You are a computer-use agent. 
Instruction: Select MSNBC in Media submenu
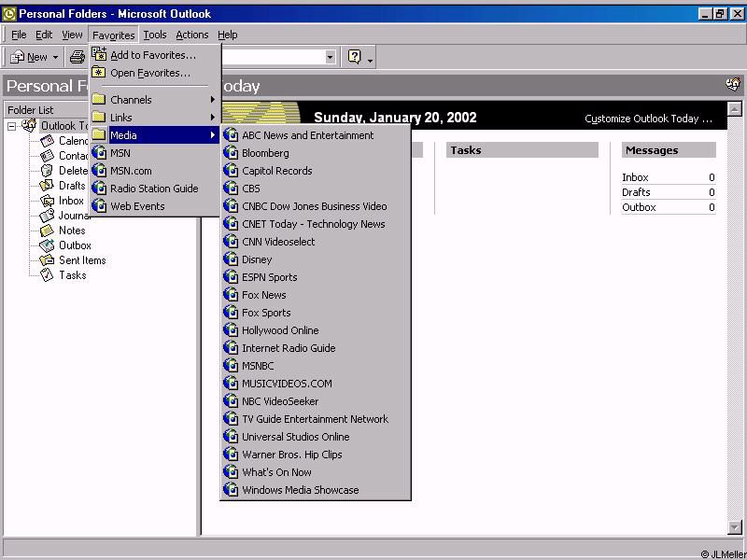(x=316, y=366)
